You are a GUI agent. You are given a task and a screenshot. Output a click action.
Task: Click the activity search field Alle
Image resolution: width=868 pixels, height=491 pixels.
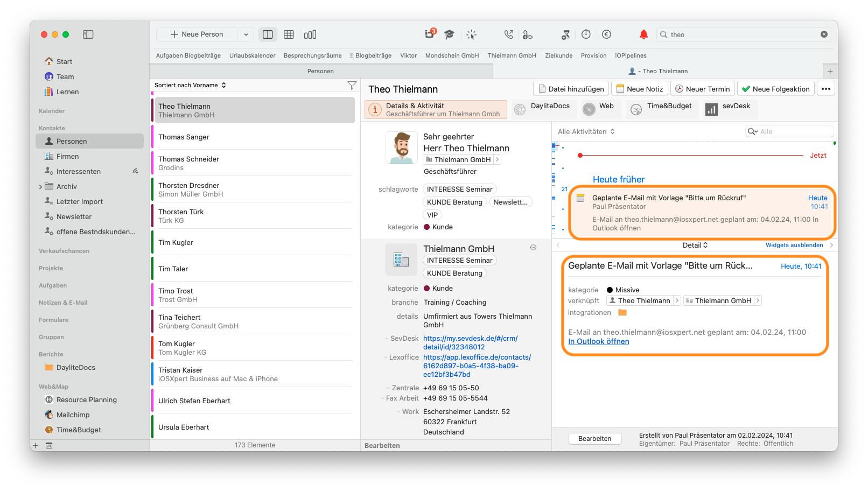[789, 131]
